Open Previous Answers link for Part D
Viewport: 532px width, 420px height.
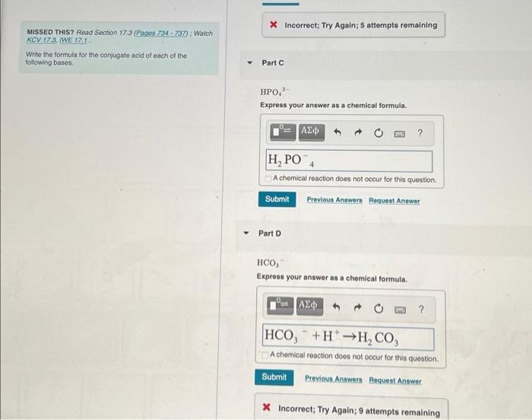pyautogui.click(x=333, y=379)
